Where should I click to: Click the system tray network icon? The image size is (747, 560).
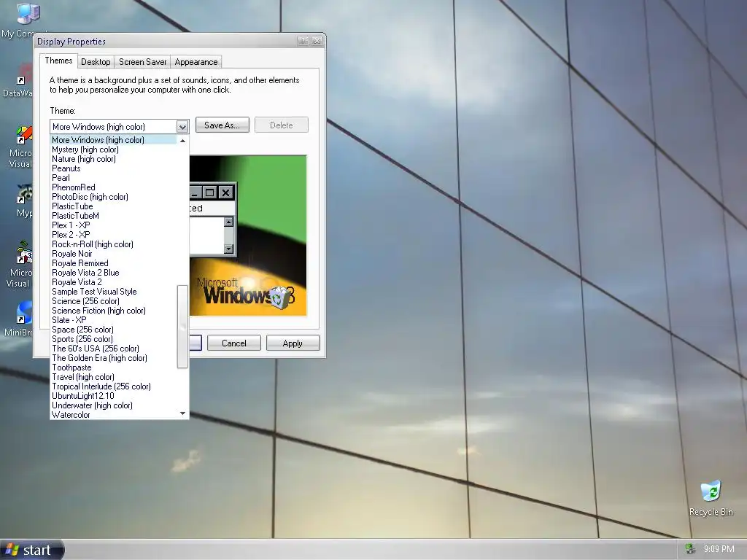[x=690, y=549]
